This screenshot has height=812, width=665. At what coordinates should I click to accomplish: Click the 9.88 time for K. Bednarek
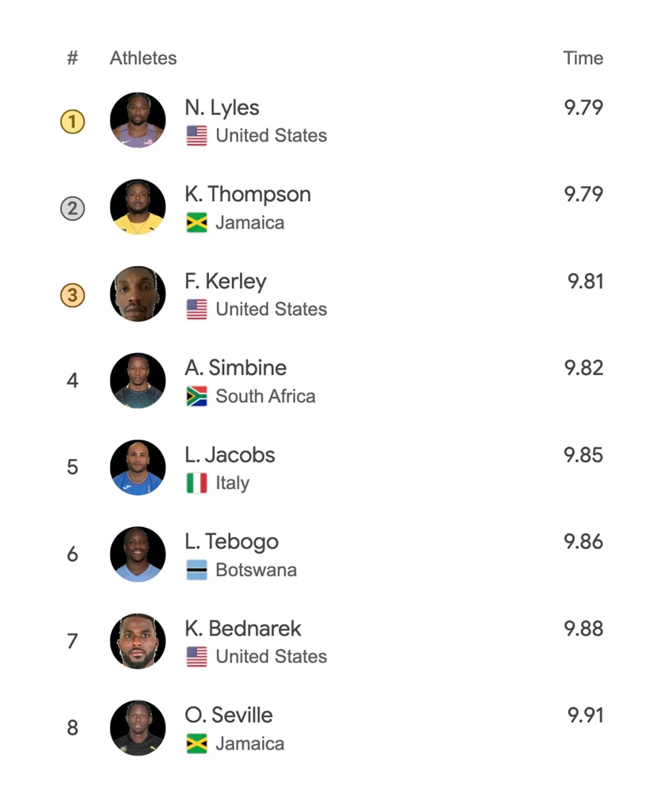click(x=583, y=628)
